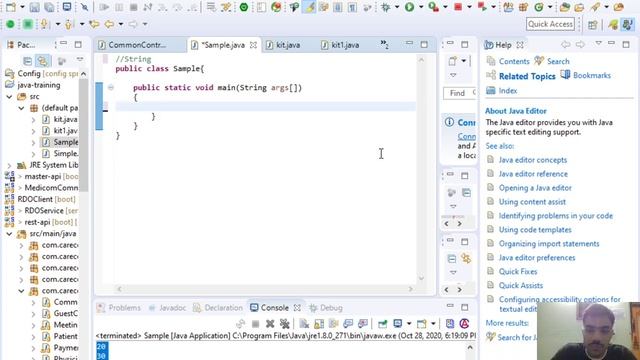Click the Coverage run toolbar icon

click(x=433, y=7)
